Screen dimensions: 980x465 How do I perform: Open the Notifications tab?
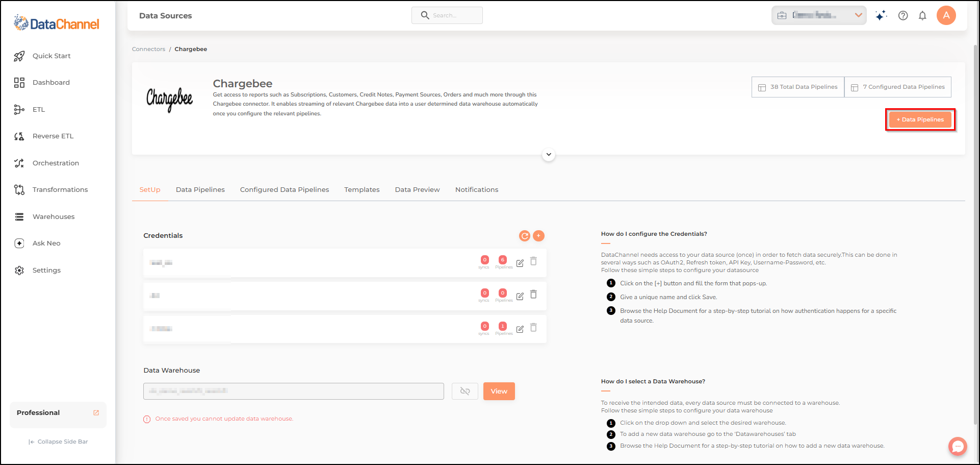477,190
